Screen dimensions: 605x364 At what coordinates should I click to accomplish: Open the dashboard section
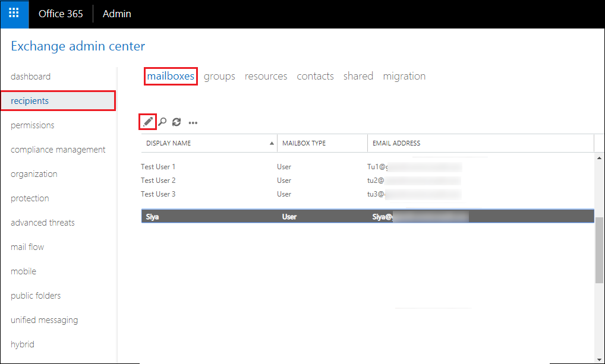30,77
